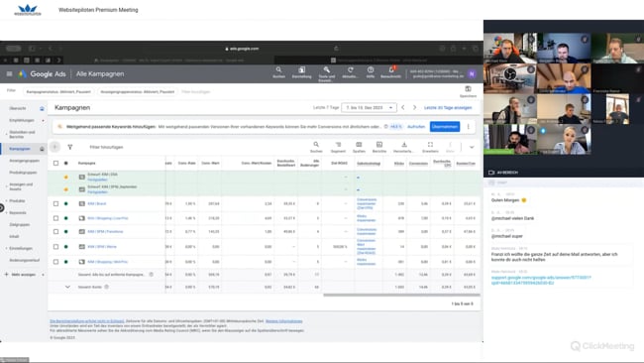
Task: Expand the Gesamt Konto row chevron
Action: click(67, 287)
